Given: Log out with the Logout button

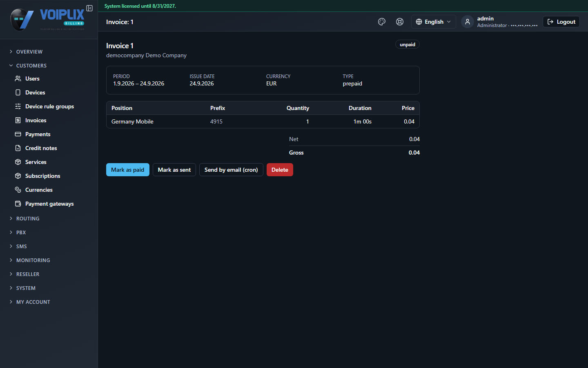Looking at the screenshot, I should point(561,22).
